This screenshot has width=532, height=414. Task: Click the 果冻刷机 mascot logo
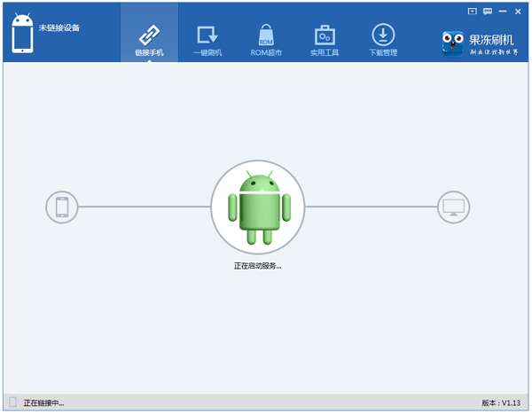point(452,44)
